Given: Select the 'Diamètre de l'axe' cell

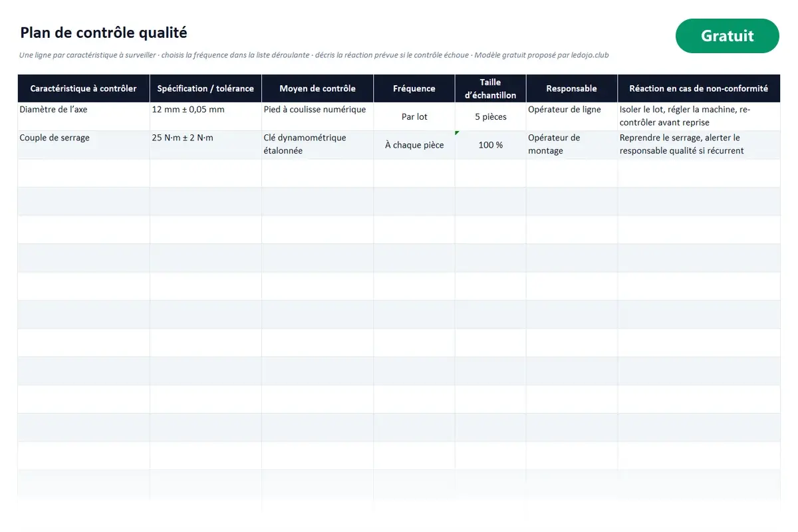Looking at the screenshot, I should (84, 116).
